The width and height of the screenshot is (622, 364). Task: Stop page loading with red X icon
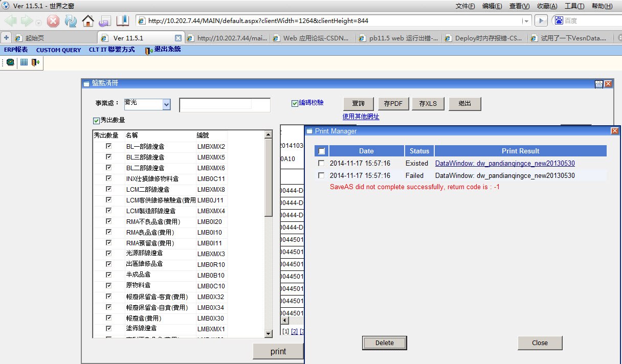(x=53, y=21)
